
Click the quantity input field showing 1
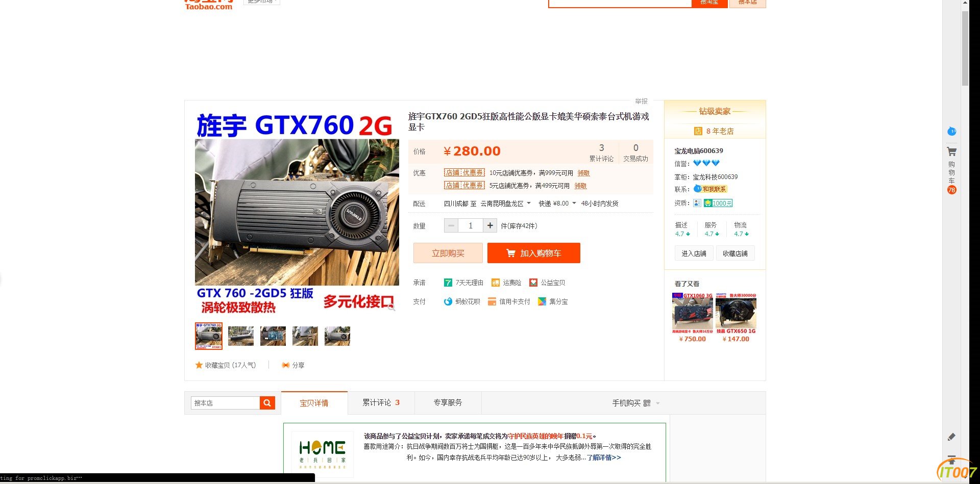(470, 225)
